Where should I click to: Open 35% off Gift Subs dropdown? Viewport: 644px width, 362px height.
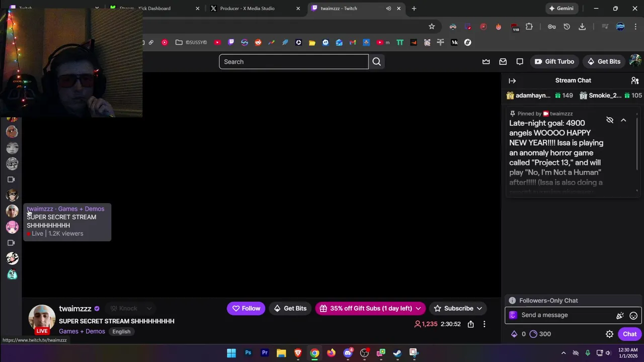coord(370,309)
